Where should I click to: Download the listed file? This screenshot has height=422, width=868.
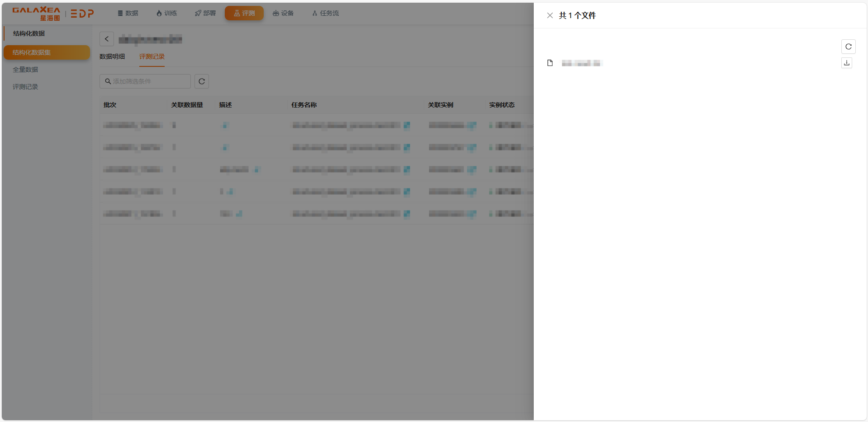(x=846, y=63)
